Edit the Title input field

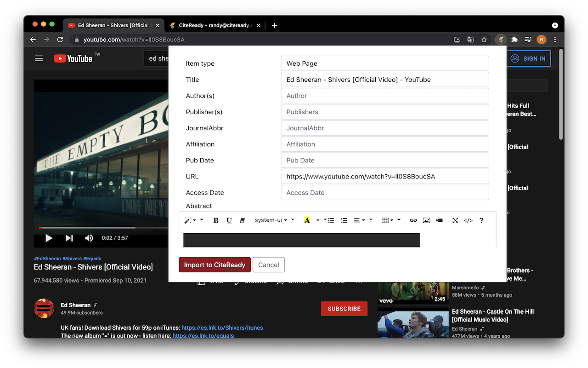tap(385, 80)
